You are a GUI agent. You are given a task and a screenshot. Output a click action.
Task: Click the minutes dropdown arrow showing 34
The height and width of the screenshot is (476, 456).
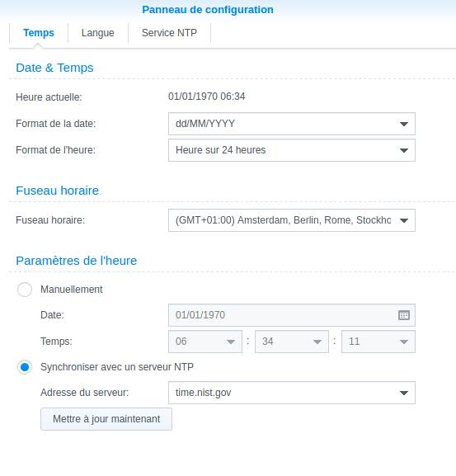(x=317, y=342)
